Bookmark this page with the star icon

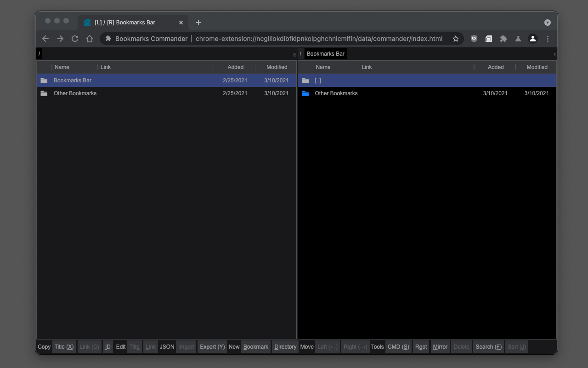point(456,39)
